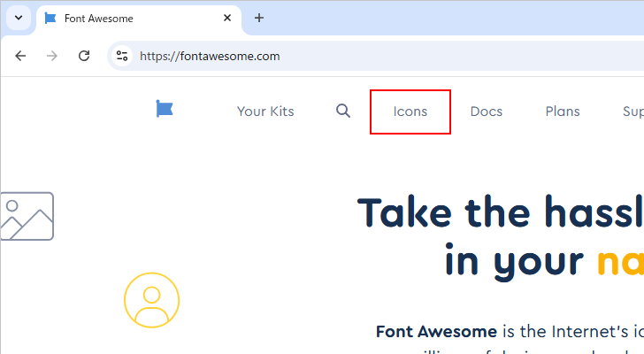
Task: Go to Your Kits
Action: (x=265, y=112)
